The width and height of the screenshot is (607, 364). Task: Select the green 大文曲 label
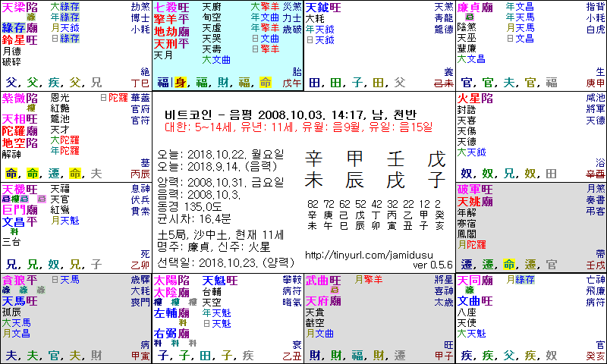[216, 60]
